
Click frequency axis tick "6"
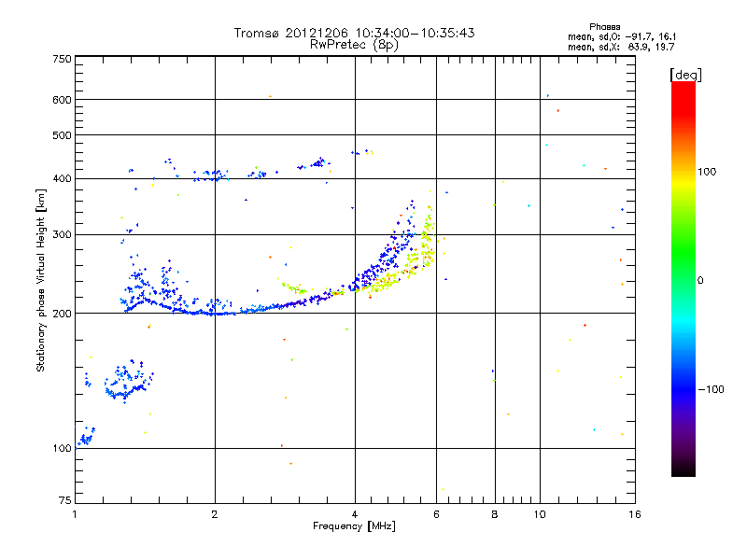(436, 514)
